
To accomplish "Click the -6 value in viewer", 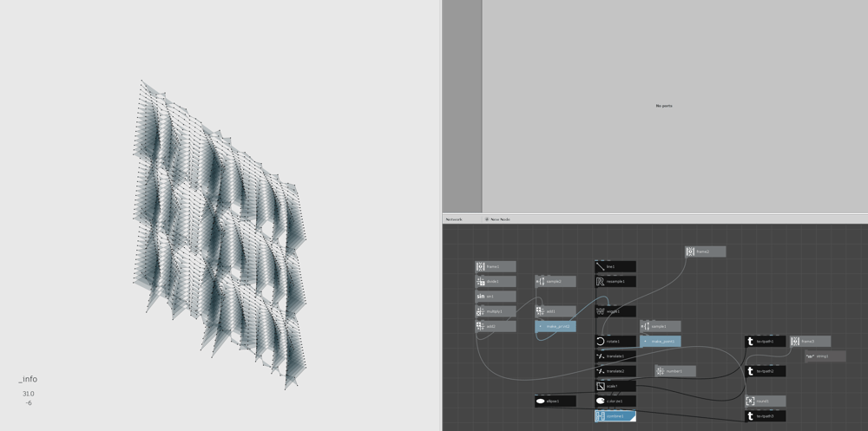I will click(29, 402).
